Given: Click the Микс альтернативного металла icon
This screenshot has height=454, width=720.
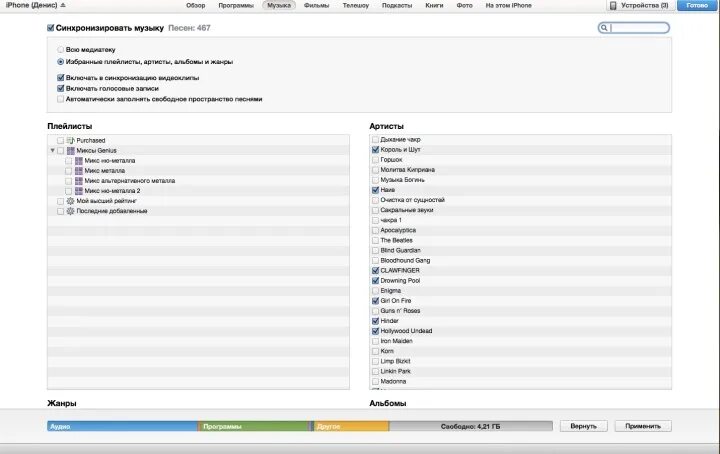Looking at the screenshot, I should tap(79, 181).
